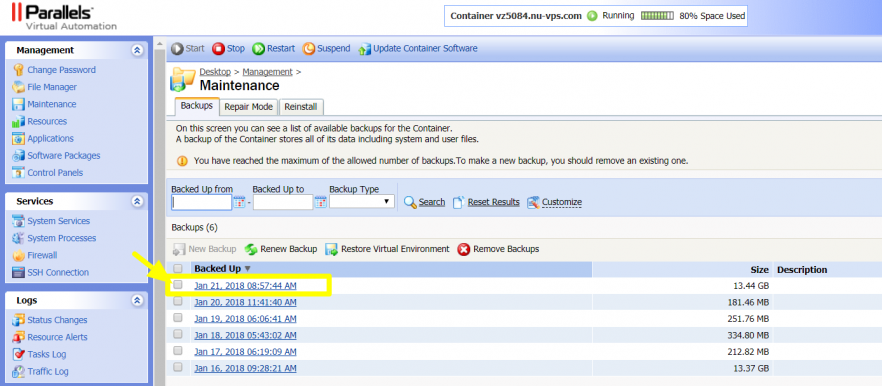Click the Traffic Log icon

pyautogui.click(x=18, y=371)
